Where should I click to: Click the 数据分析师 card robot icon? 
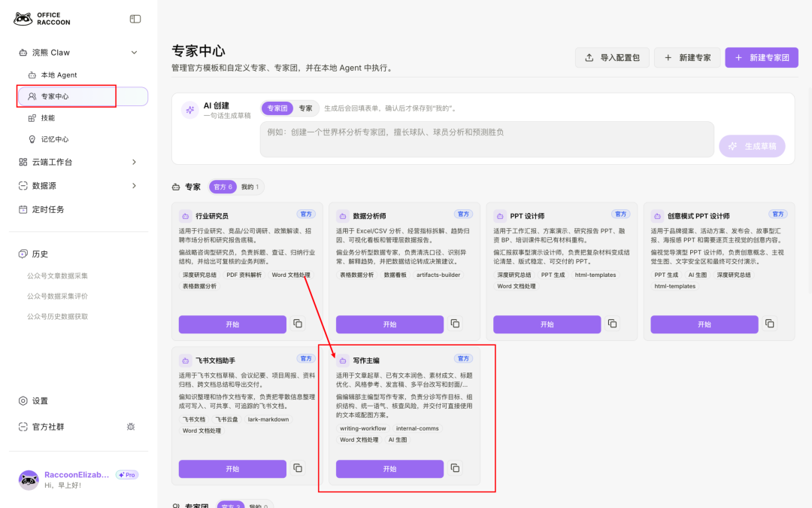coord(343,216)
